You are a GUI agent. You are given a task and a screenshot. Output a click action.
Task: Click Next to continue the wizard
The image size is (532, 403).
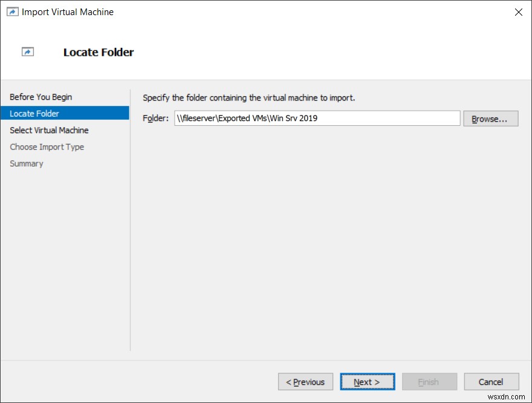[368, 382]
